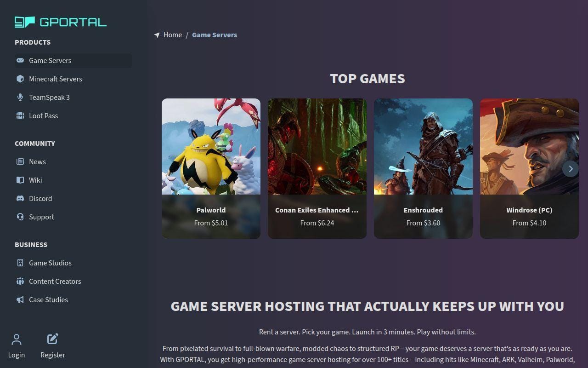Click the Login user icon

point(17,339)
